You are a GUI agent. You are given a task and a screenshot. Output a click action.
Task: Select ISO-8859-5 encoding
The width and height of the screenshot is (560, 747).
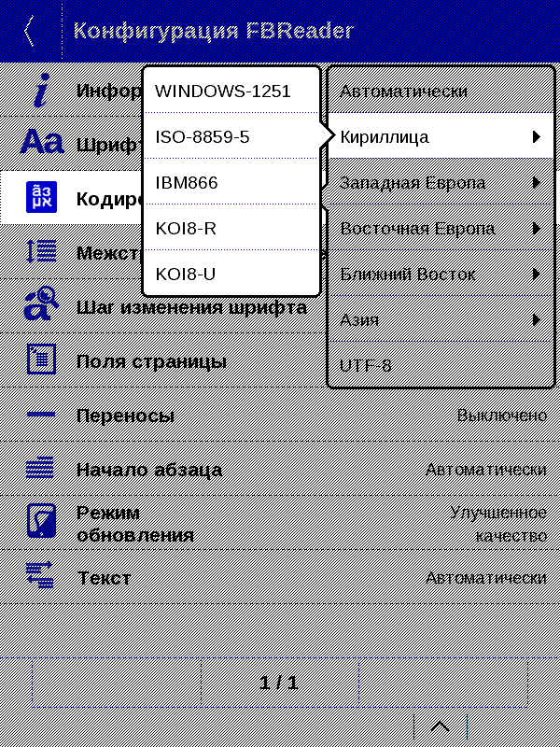pyautogui.click(x=231, y=136)
